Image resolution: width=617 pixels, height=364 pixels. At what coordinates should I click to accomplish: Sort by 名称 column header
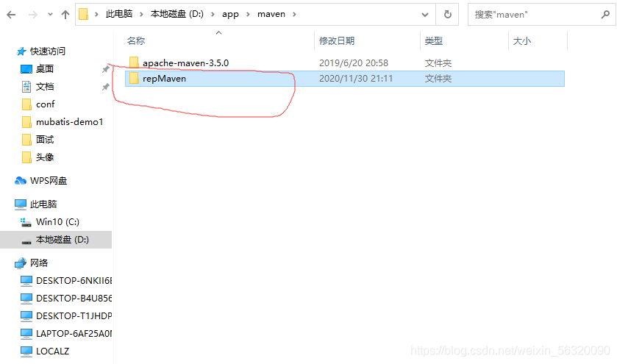136,41
